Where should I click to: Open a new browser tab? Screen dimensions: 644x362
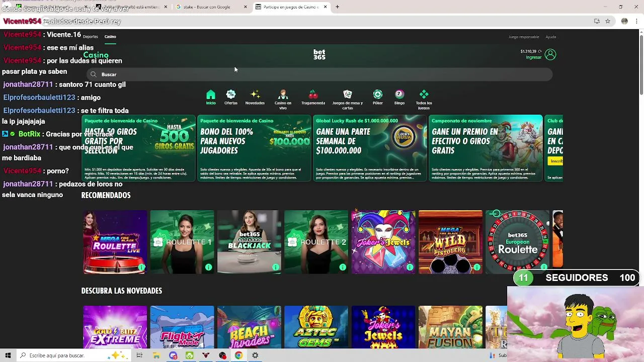click(x=337, y=7)
